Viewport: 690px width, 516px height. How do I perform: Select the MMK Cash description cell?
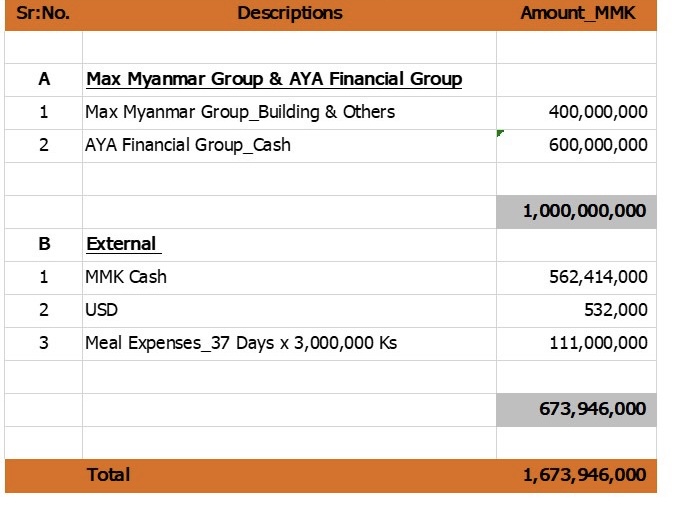point(290,278)
